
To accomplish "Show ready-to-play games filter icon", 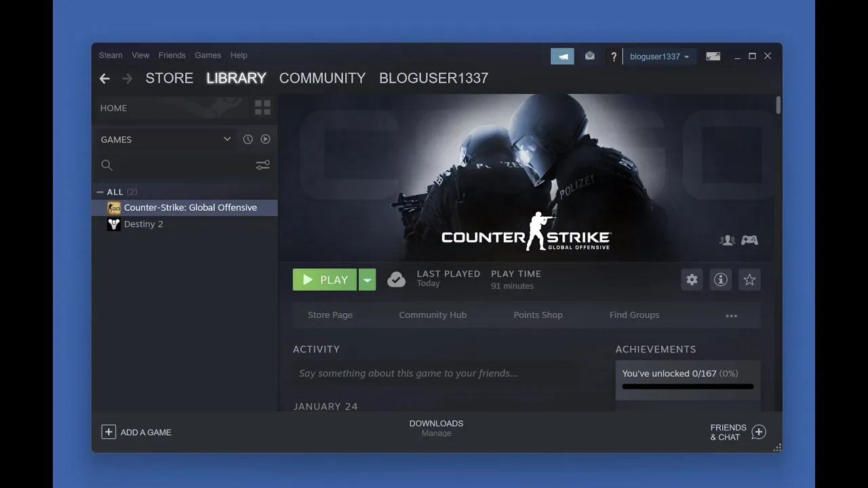I will coord(265,139).
